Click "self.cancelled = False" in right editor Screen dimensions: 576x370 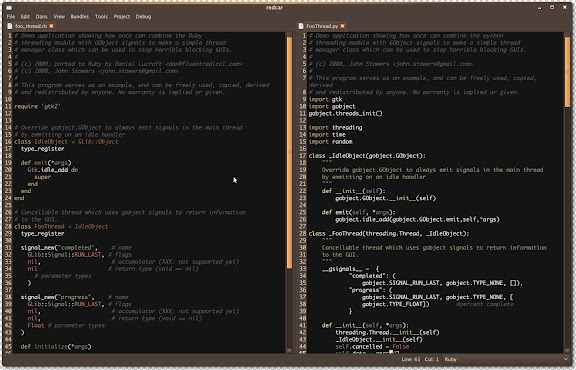pyautogui.click(x=372, y=346)
